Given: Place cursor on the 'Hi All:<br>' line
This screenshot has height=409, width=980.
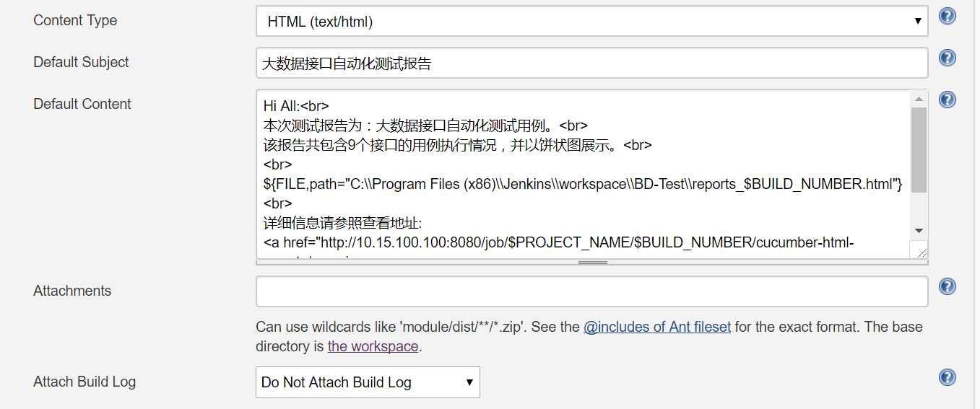Looking at the screenshot, I should pos(297,106).
